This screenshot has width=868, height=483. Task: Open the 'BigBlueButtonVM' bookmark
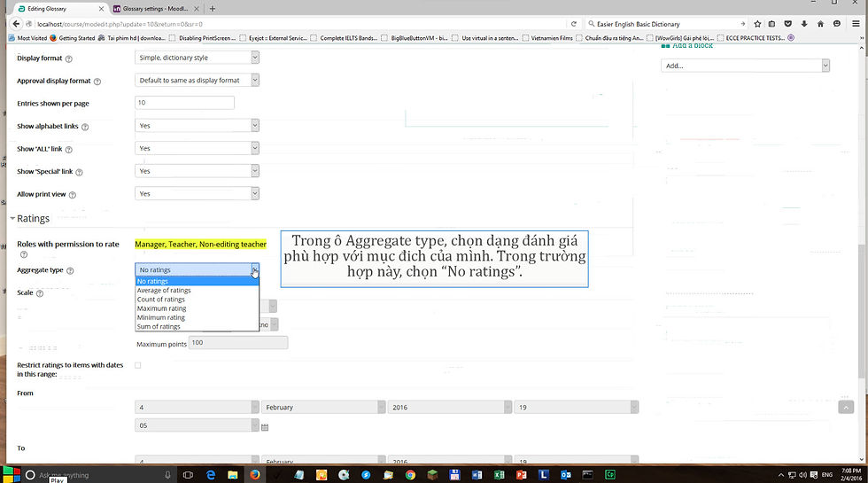415,38
